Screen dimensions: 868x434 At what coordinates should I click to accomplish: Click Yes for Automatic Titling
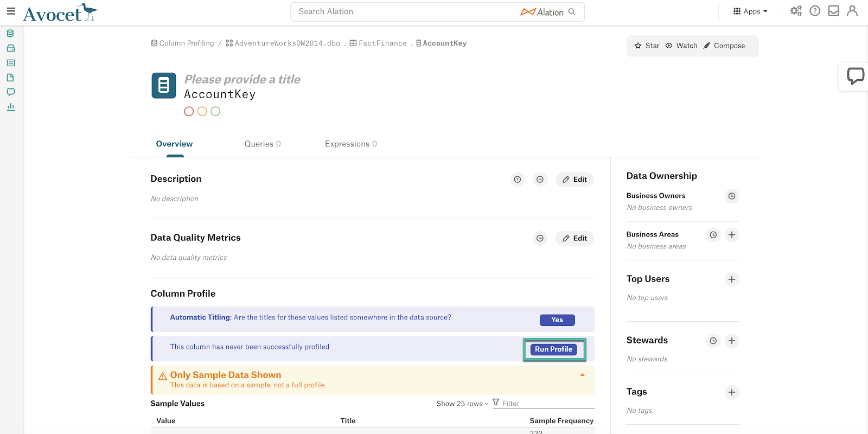tap(557, 320)
